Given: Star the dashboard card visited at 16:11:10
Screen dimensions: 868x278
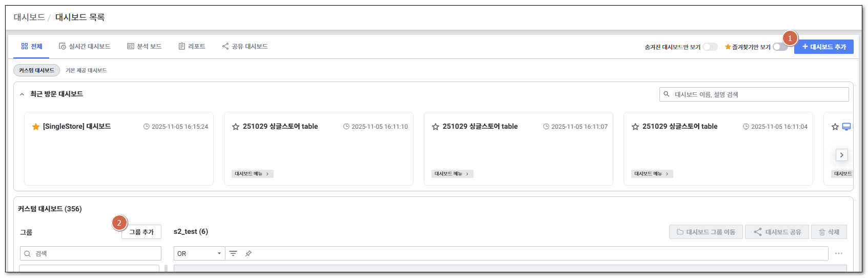Looking at the screenshot, I should (x=236, y=127).
